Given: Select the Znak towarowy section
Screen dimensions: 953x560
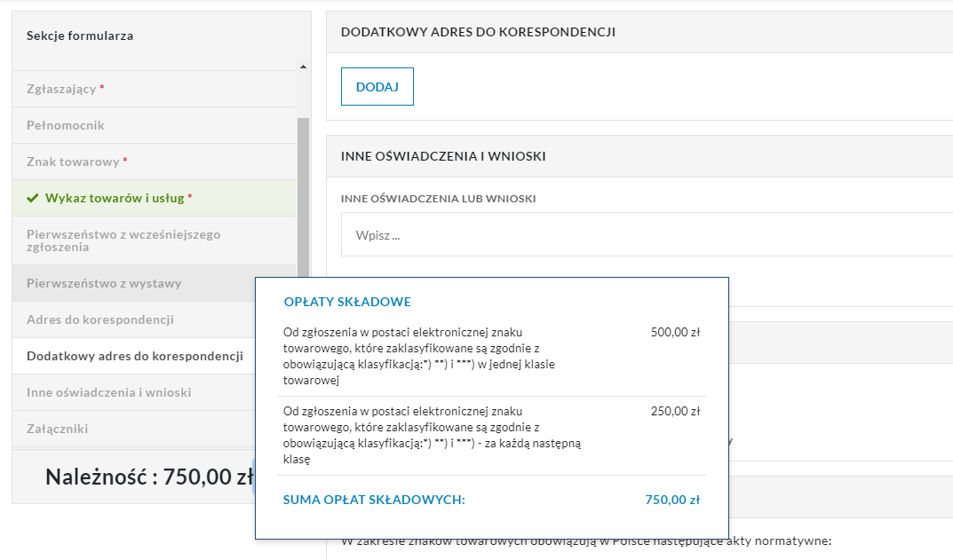Looking at the screenshot, I should 73,162.
